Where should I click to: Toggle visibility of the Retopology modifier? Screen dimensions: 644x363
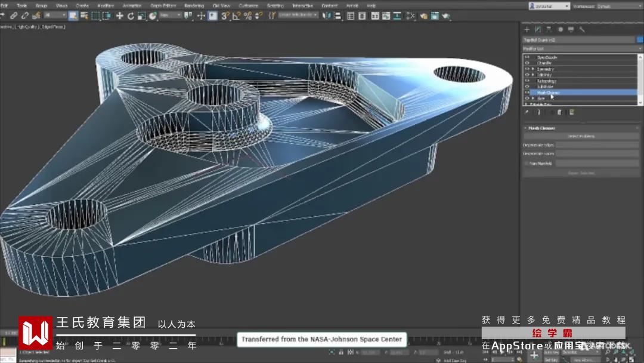point(527,81)
